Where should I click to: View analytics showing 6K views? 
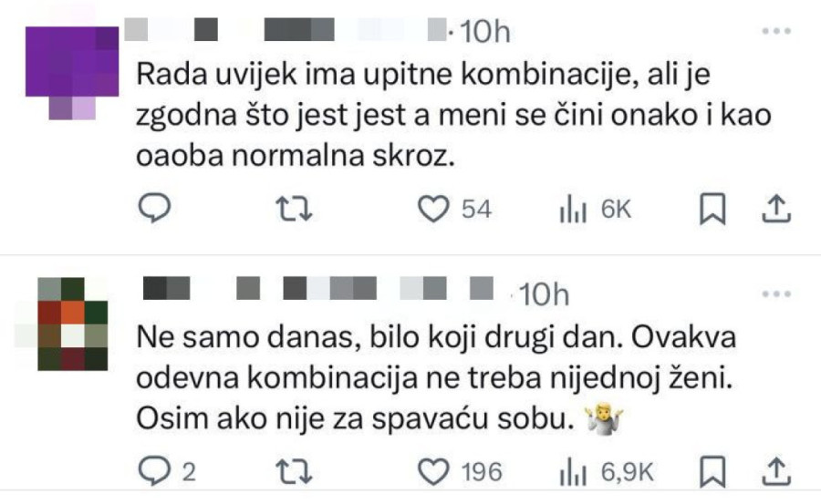click(x=571, y=210)
